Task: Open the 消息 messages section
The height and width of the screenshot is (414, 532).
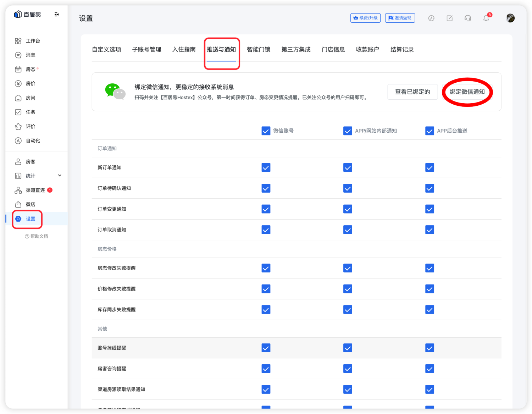Action: click(30, 55)
